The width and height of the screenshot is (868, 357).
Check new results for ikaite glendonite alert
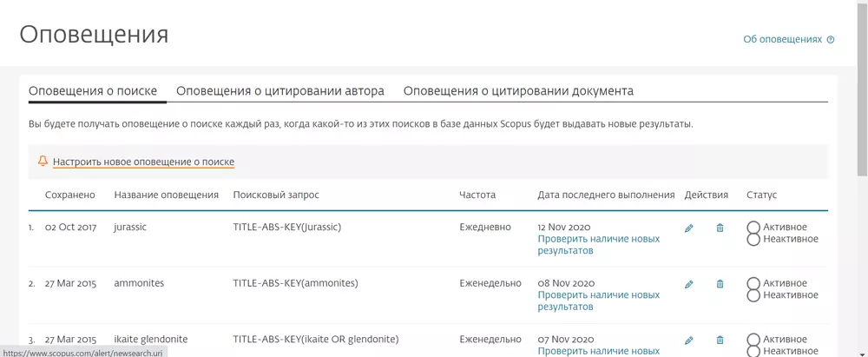point(598,351)
